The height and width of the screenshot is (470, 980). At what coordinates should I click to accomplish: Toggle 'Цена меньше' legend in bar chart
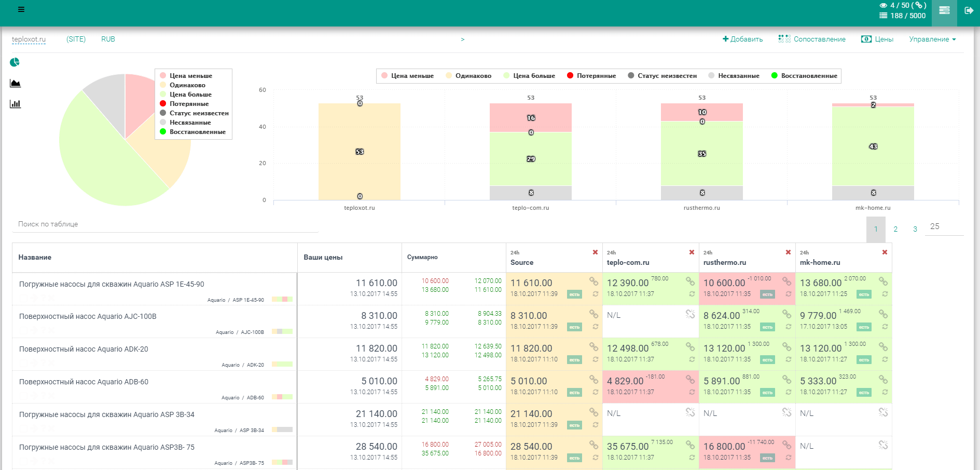click(x=407, y=76)
